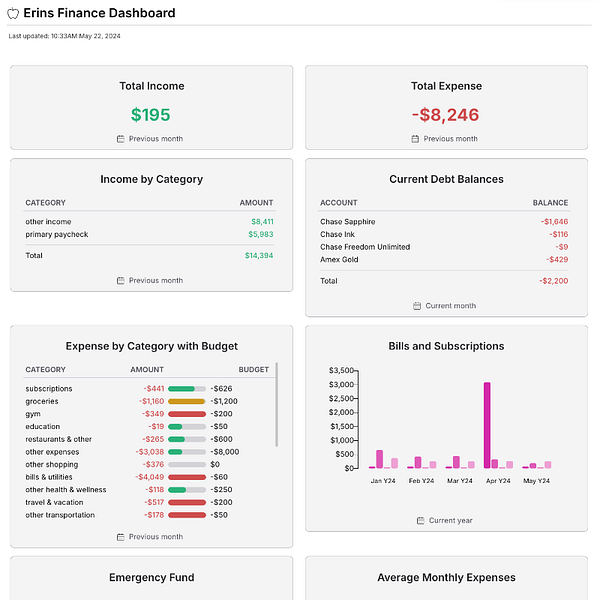Click the groceries budget progress bar
The width and height of the screenshot is (600, 600).
(x=187, y=401)
